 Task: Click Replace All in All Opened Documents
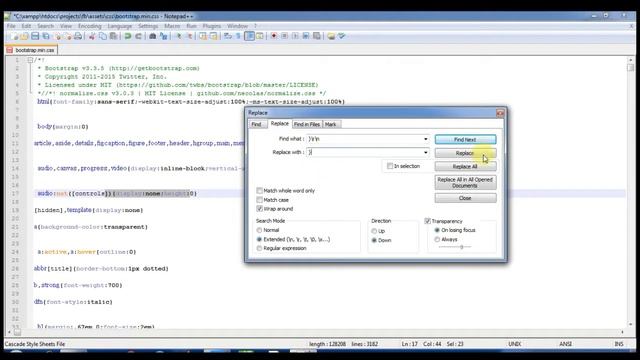pos(465,182)
